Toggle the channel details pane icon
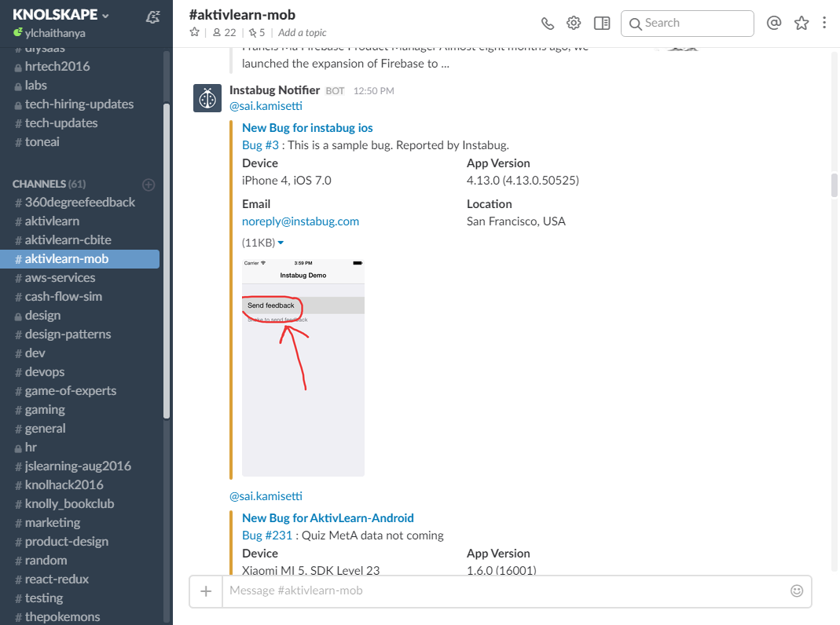The image size is (840, 625). click(x=602, y=24)
